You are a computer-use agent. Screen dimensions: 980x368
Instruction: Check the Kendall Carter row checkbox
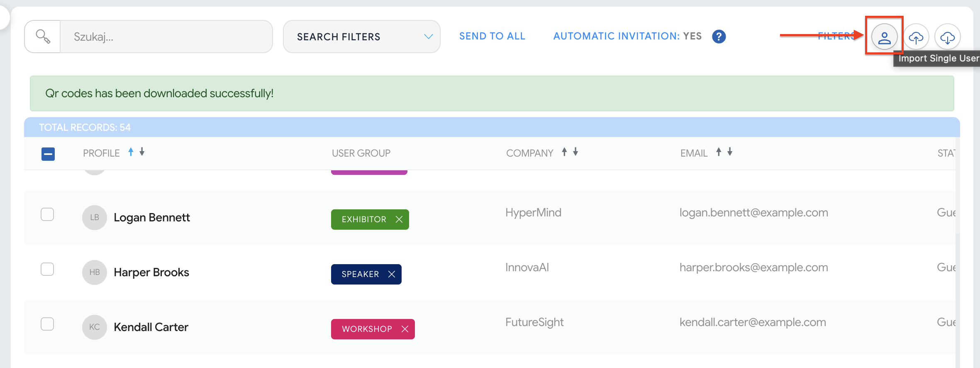click(47, 324)
